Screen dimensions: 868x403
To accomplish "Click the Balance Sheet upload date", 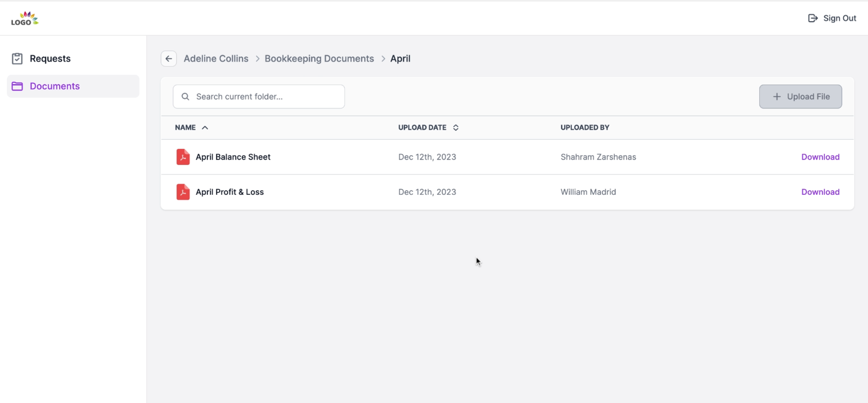I will point(427,157).
